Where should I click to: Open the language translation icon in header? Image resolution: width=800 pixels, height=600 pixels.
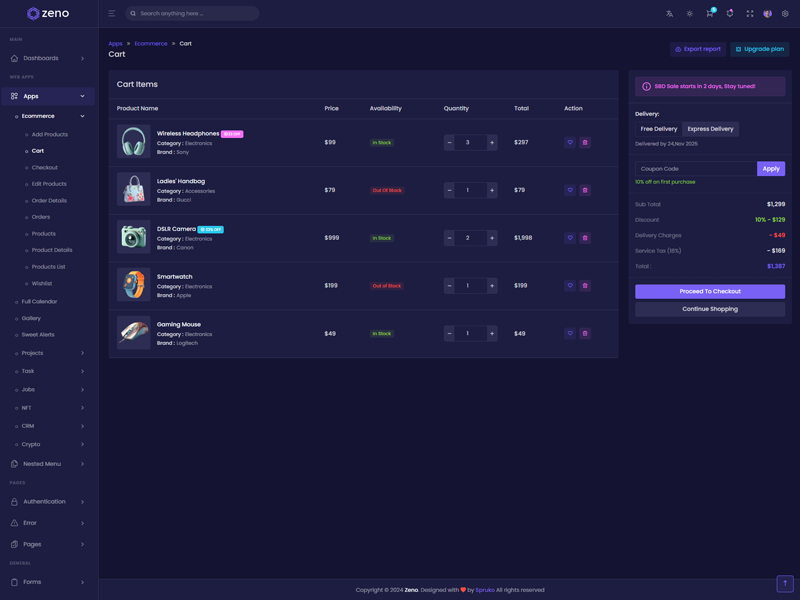(669, 14)
